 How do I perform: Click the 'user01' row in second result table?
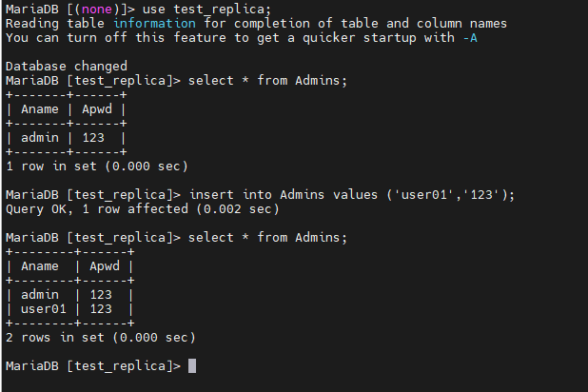pyautogui.click(x=43, y=308)
